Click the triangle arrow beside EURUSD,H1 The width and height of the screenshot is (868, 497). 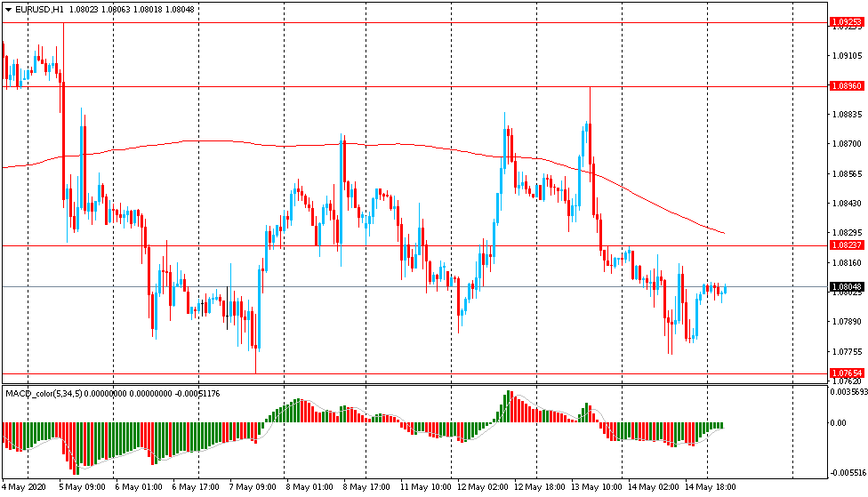click(8, 10)
